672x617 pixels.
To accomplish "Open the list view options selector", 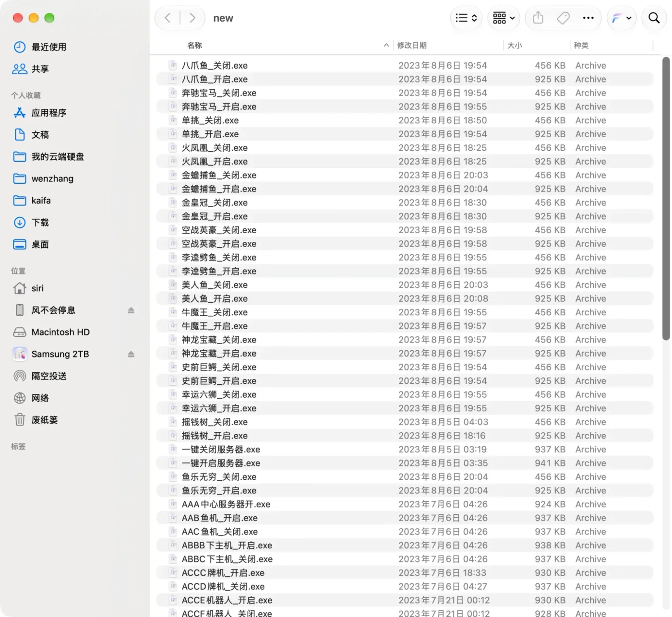I will click(466, 18).
